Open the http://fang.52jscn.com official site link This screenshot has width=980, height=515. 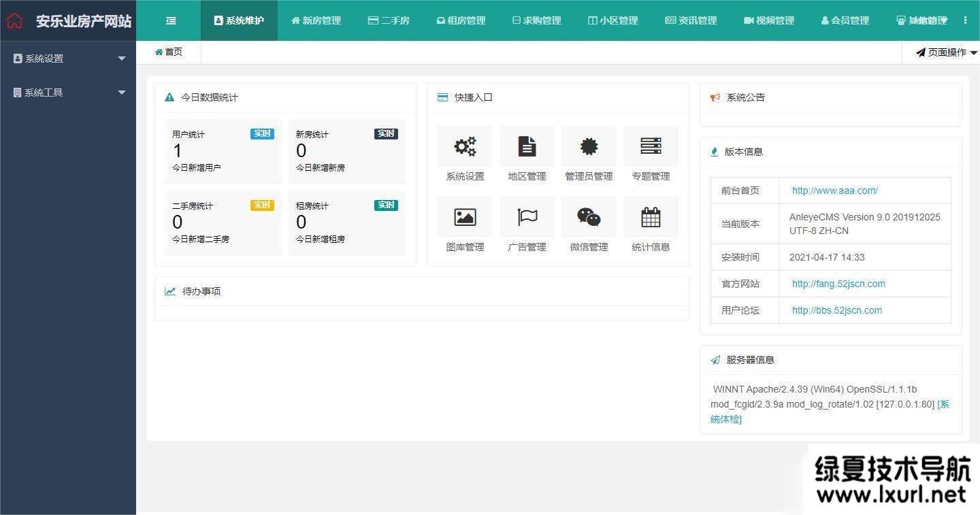[838, 284]
